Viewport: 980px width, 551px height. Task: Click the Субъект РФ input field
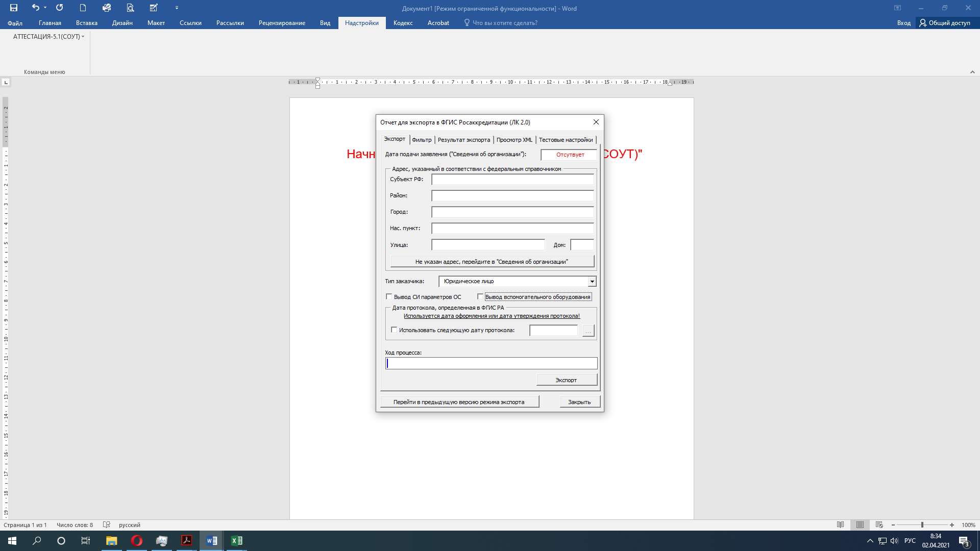(512, 180)
